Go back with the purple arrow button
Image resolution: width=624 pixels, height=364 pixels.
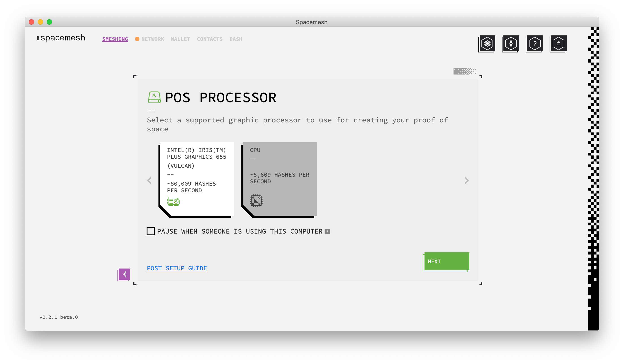(x=124, y=274)
